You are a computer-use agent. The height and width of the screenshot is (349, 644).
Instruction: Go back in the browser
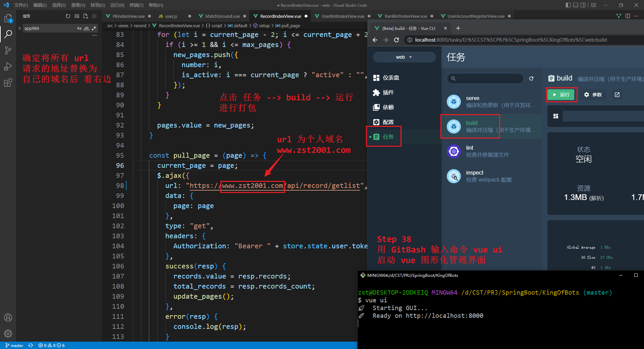(x=375, y=40)
